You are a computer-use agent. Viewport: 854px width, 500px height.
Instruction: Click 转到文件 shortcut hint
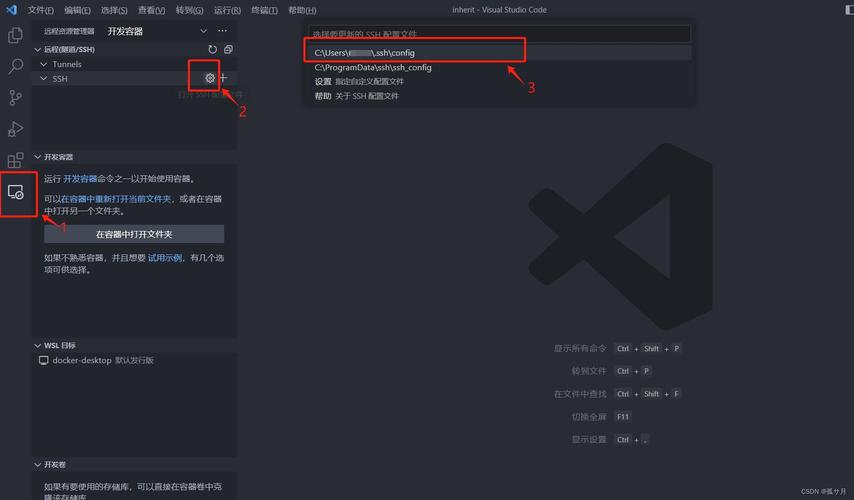(x=589, y=371)
